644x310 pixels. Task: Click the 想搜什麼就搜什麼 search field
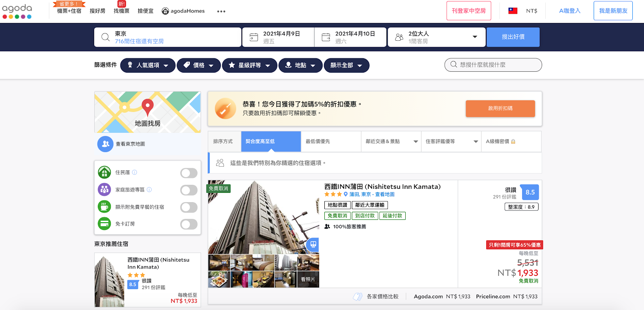tap(493, 65)
